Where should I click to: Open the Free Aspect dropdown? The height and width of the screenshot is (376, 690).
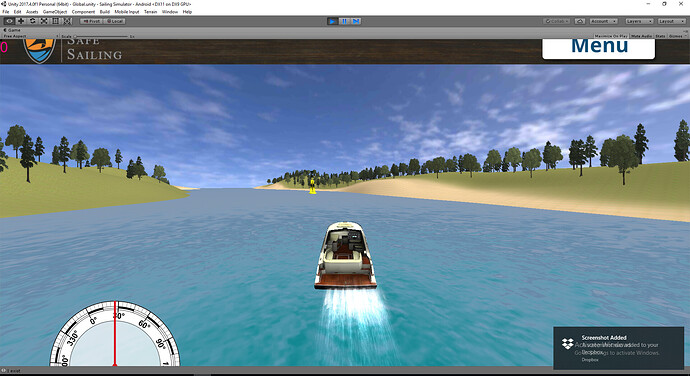click(x=30, y=36)
